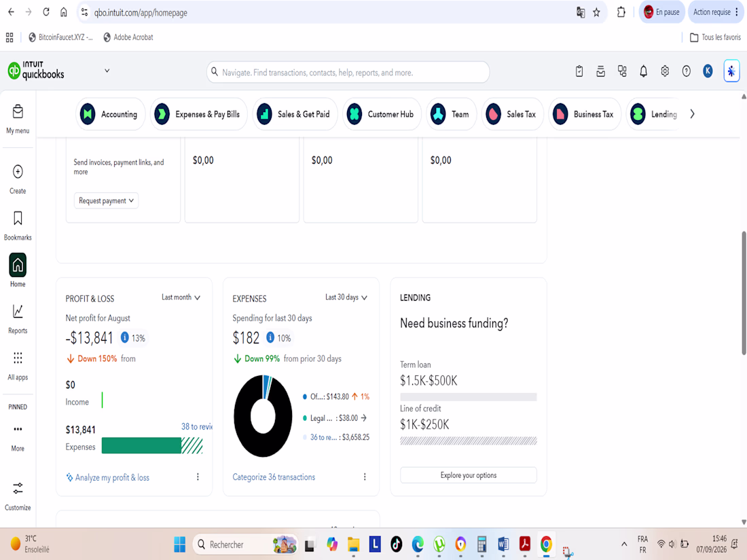Open the notifications bell
747x560 pixels.
click(x=643, y=71)
